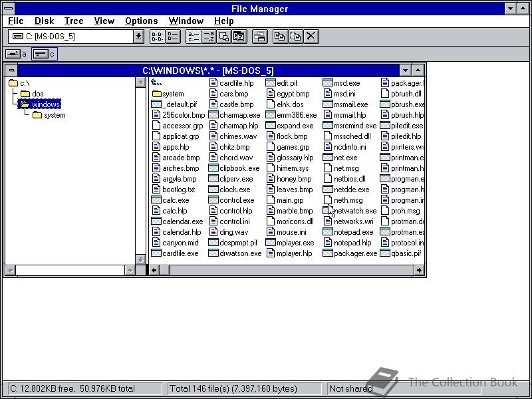Click the Move file toolbar icon
Image resolution: width=532 pixels, height=399 pixels.
click(x=295, y=37)
